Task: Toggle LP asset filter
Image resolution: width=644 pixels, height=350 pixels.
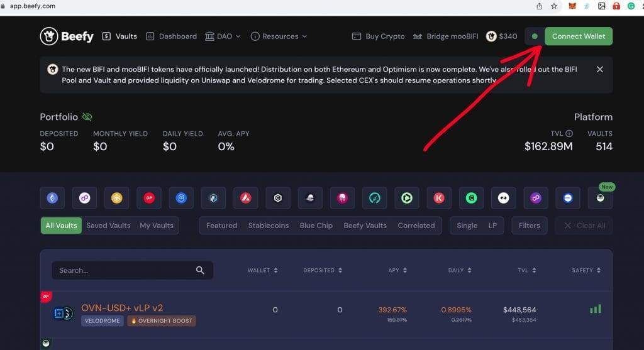Action: (492, 226)
